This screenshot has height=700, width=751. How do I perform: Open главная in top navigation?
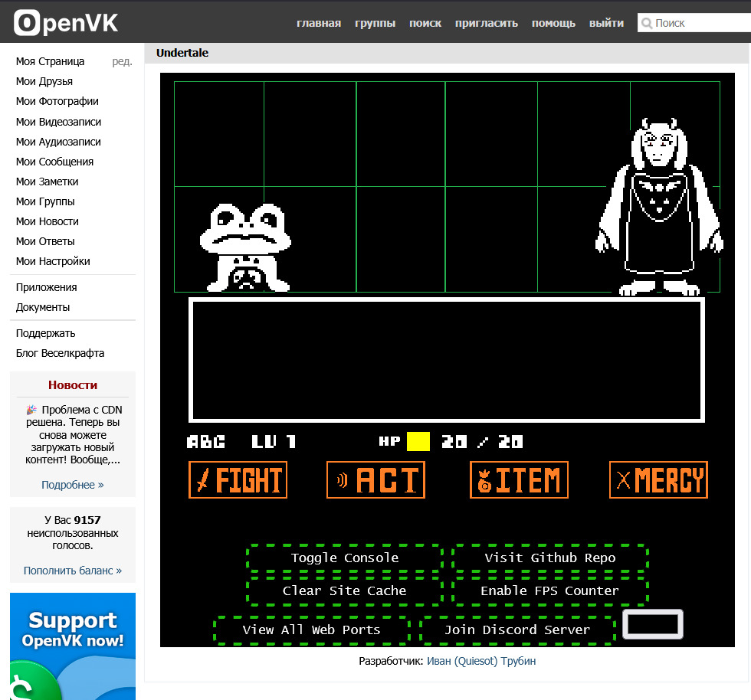(x=319, y=23)
